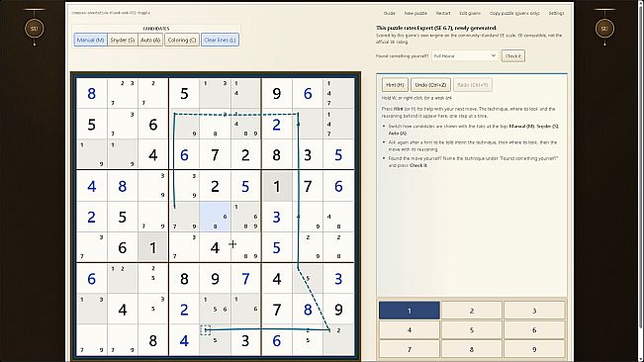The image size is (644, 362).
Task: Select the bottom-right grid cell with candidates 1 and 2
Action: 338,340
